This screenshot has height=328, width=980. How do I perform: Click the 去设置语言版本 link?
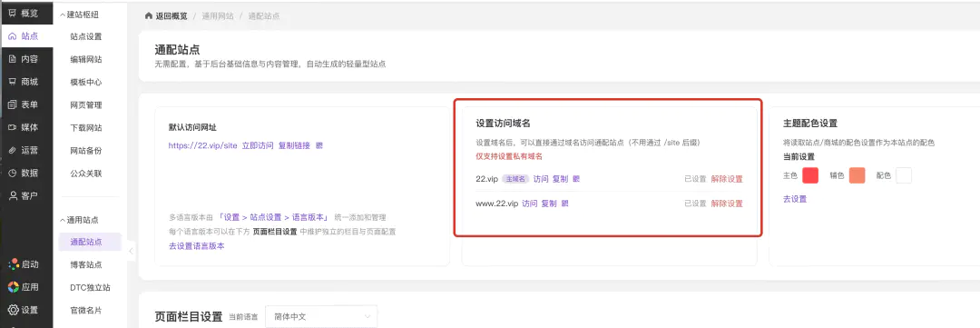[x=196, y=246]
